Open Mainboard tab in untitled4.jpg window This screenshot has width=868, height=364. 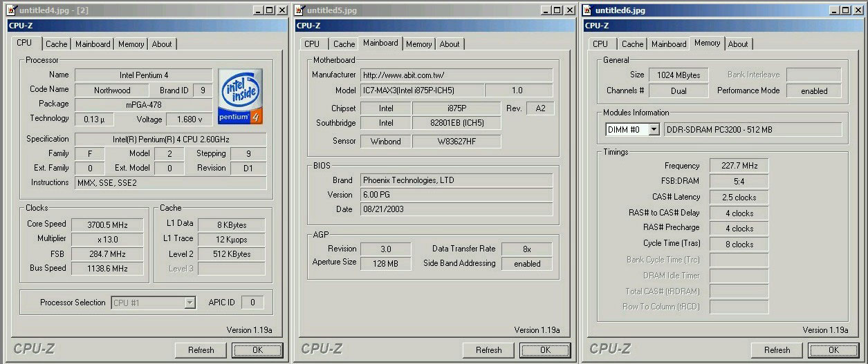coord(93,44)
